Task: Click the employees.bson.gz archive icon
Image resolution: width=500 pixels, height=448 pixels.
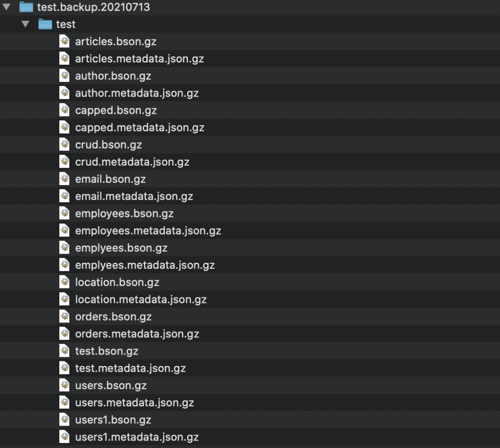Action: (x=64, y=213)
